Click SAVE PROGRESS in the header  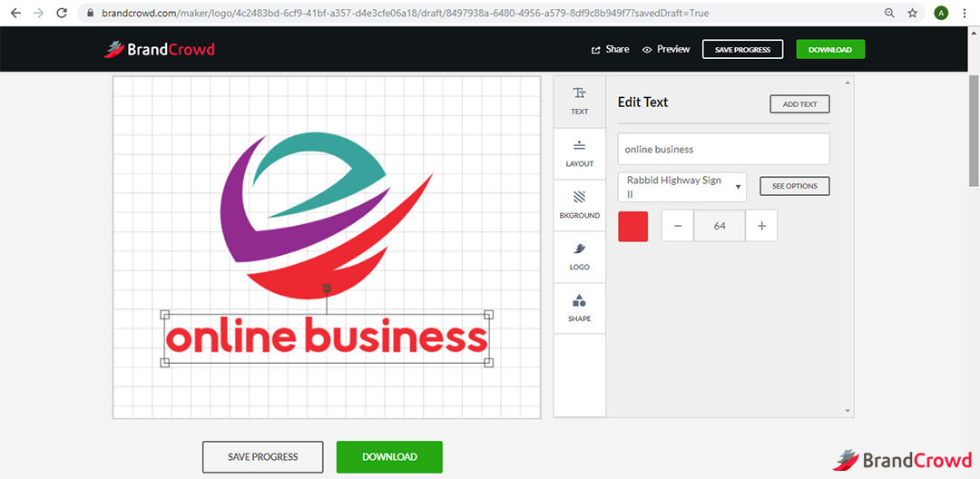click(x=742, y=49)
